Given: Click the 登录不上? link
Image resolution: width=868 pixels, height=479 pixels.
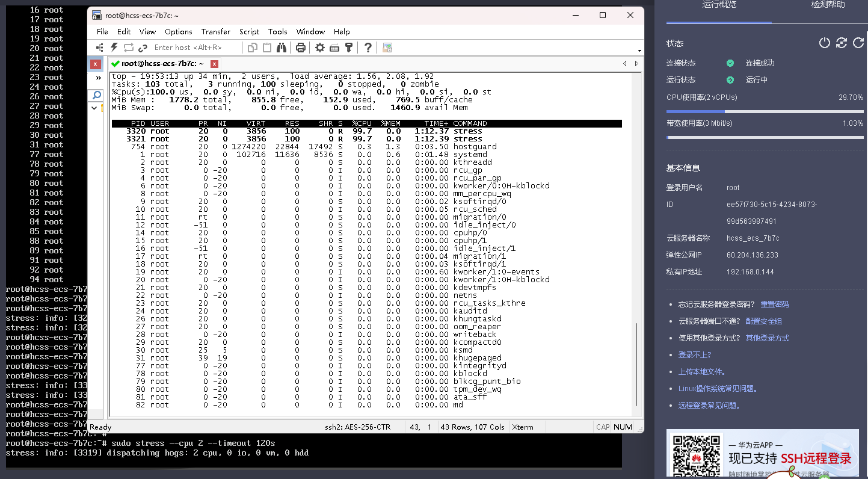Looking at the screenshot, I should 695,355.
